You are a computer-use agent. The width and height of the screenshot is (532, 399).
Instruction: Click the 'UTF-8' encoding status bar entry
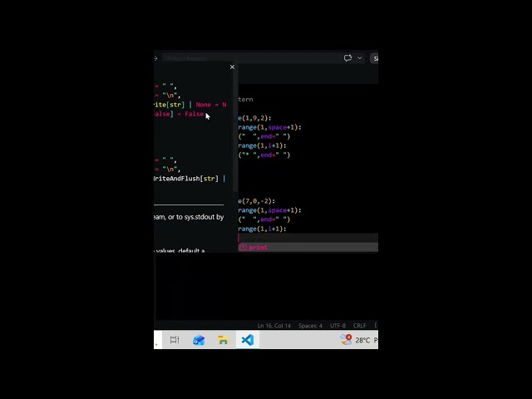[337, 326]
